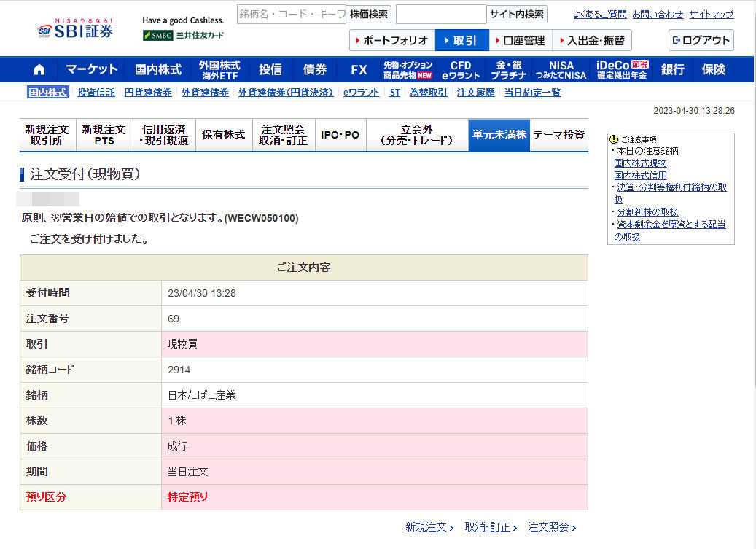
Task: Click the SMBC 三井住友カード banner
Action: coord(183,35)
